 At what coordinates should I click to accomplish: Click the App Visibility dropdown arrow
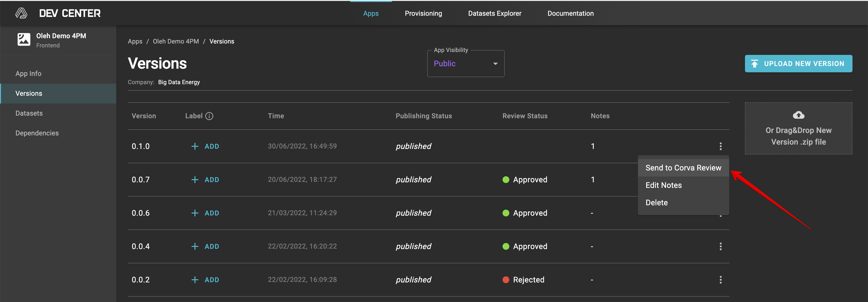click(x=495, y=64)
